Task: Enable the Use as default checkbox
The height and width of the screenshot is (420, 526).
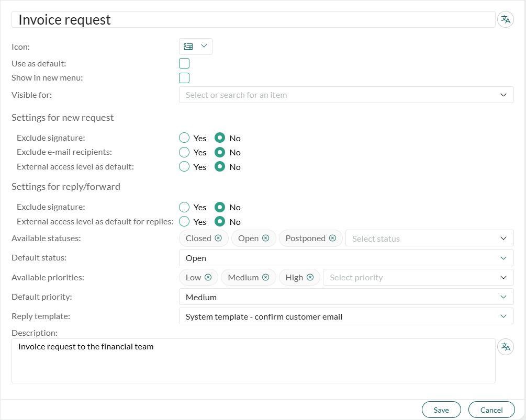Action: coord(184,63)
